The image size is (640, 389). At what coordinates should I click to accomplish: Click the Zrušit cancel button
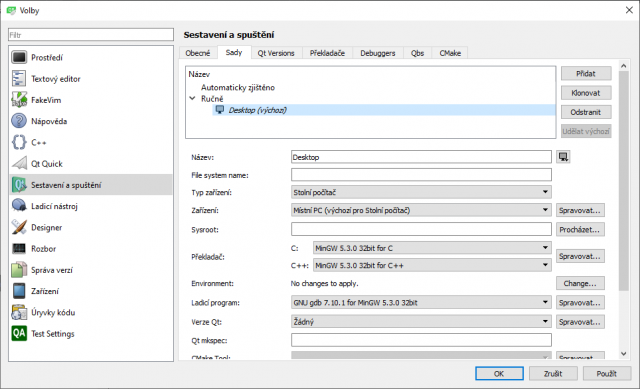553,373
